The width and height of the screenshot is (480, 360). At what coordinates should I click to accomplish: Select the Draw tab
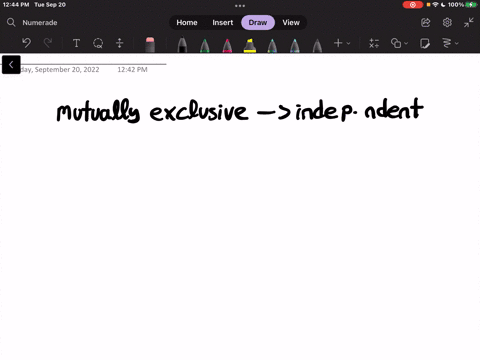pyautogui.click(x=258, y=22)
